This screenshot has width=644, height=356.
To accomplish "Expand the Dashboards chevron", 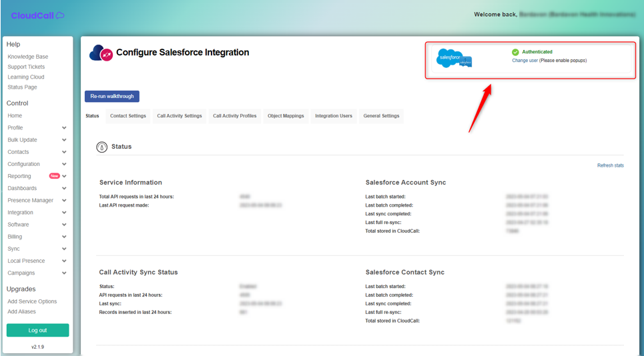I will (x=64, y=188).
